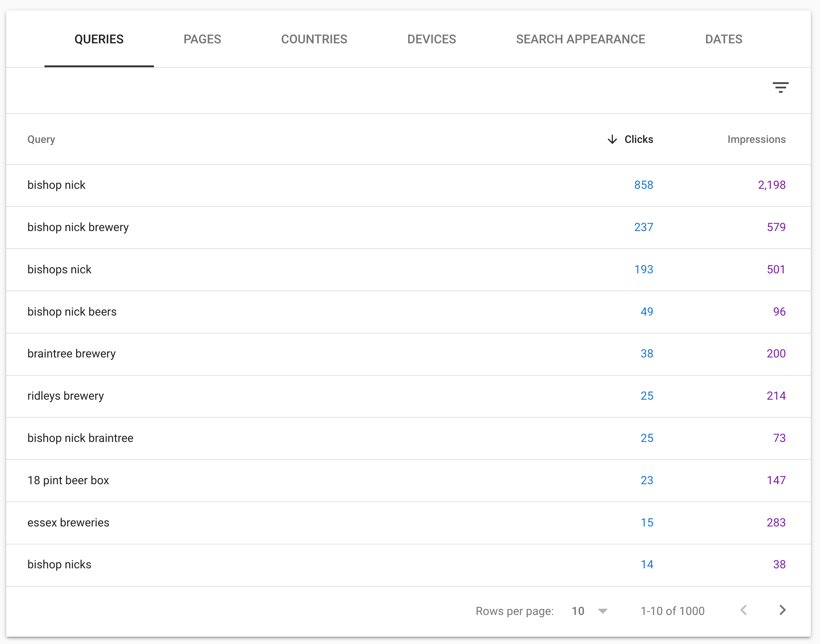
Task: Click the Query column header
Action: click(41, 140)
